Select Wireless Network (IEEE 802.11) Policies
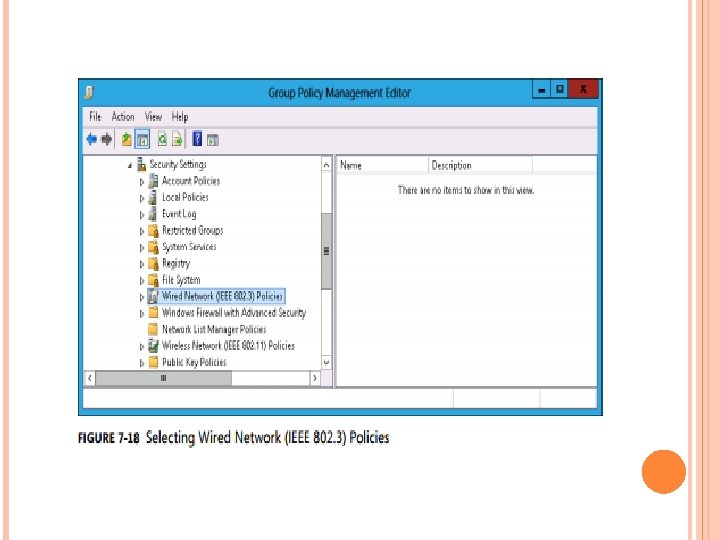Screen dimensions: 720x540 tap(228, 346)
